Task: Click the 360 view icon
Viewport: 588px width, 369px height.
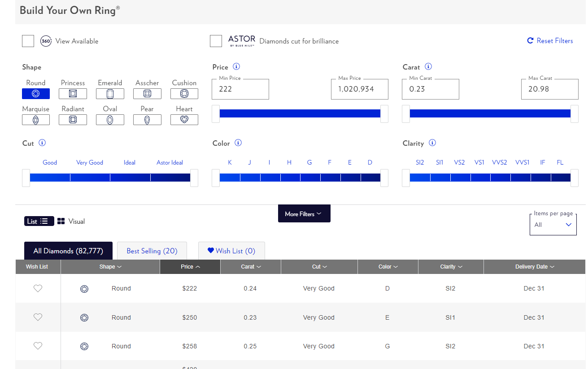Action: pos(46,41)
